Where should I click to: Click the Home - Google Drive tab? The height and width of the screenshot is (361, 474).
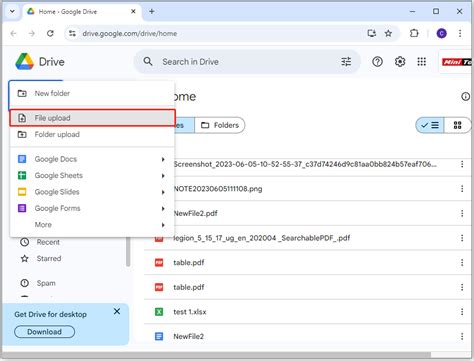click(x=82, y=12)
